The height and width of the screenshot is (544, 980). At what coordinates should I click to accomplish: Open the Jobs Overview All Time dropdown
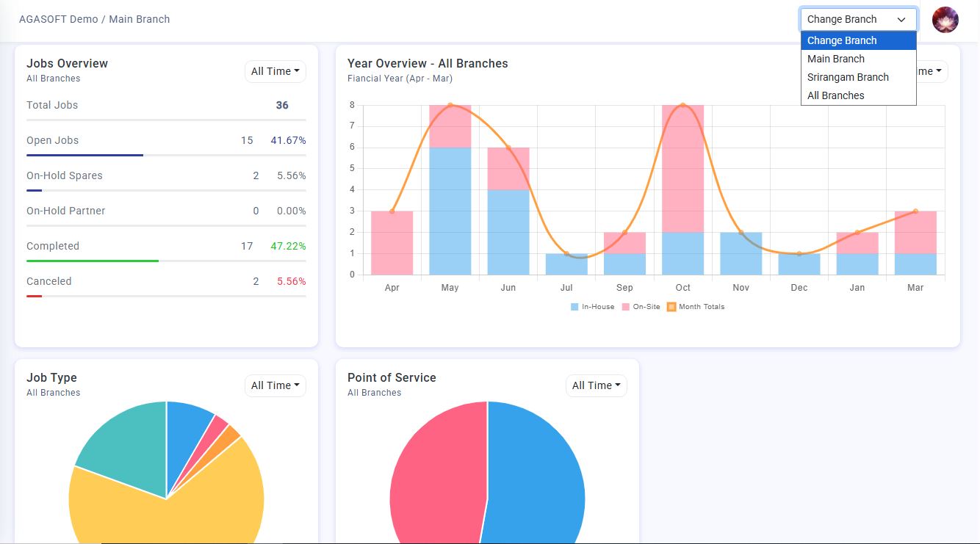pos(275,71)
